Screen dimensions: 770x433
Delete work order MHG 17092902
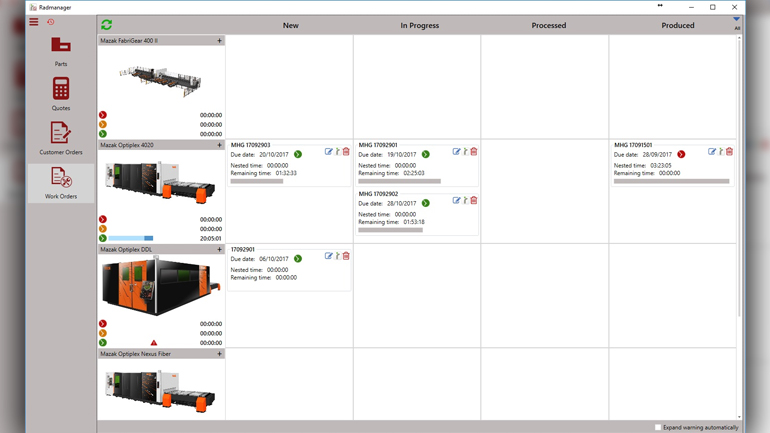pos(474,200)
